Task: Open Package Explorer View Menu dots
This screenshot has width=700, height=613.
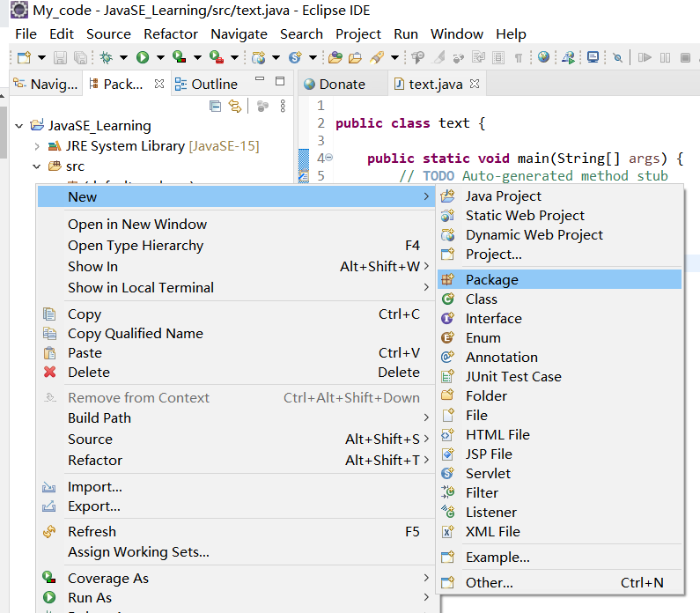Action: (x=283, y=106)
